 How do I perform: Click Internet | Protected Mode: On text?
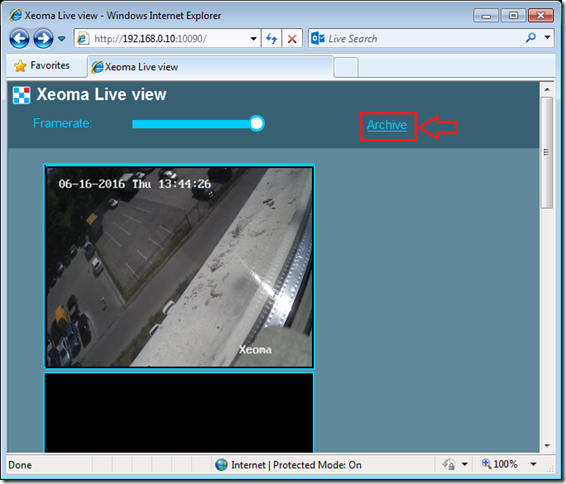[296, 465]
